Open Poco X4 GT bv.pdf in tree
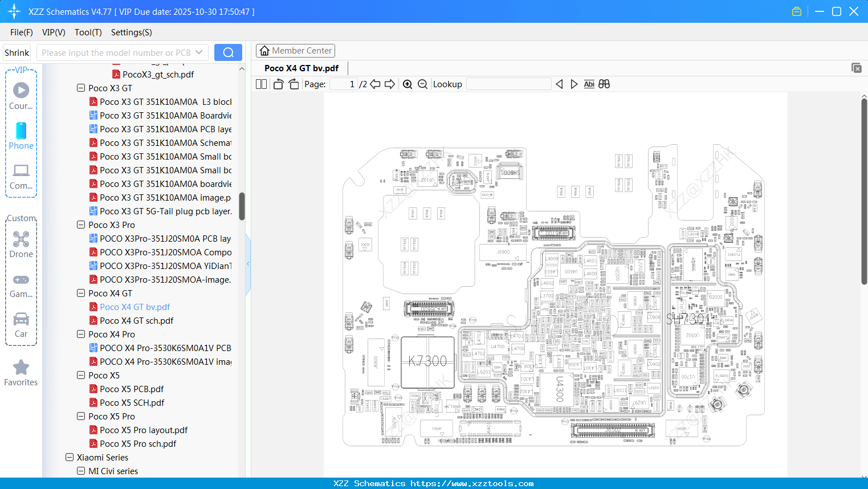This screenshot has height=489, width=868. point(135,307)
